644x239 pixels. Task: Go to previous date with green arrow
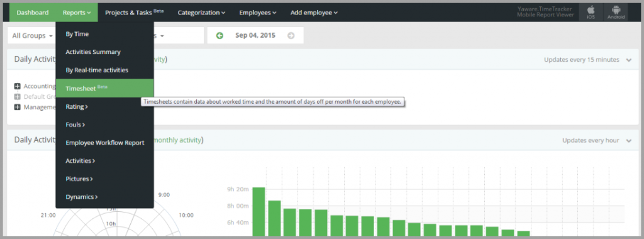click(x=219, y=36)
